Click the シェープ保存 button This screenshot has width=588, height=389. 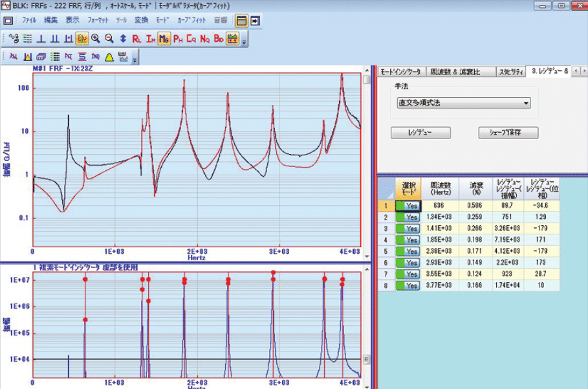508,133
